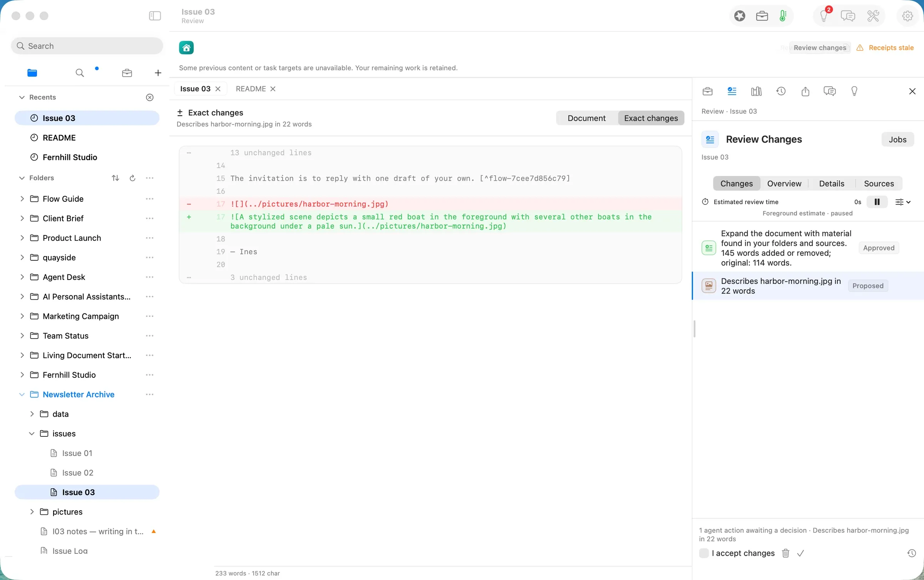Image resolution: width=924 pixels, height=580 pixels.
Task: Click the green thermometer icon
Action: click(783, 16)
